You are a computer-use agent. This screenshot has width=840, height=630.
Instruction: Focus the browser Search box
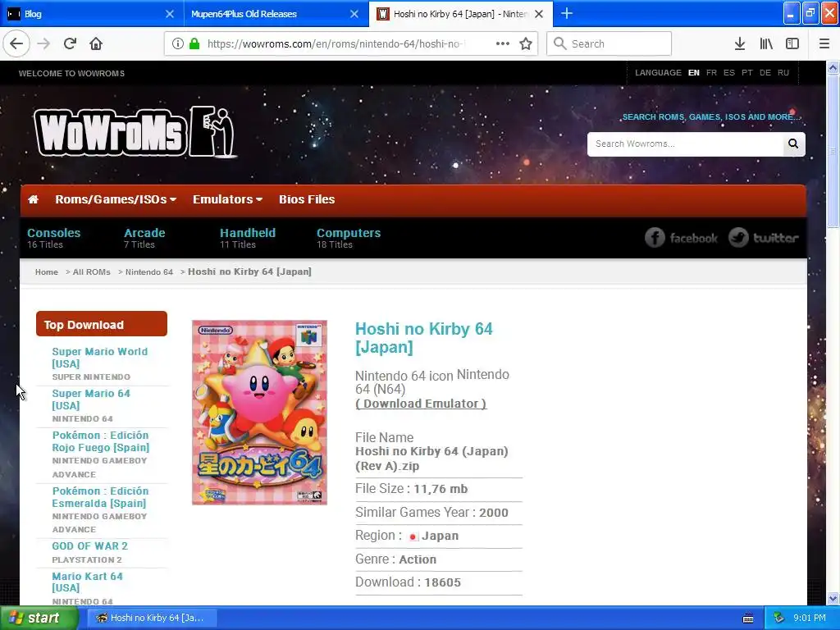609,44
